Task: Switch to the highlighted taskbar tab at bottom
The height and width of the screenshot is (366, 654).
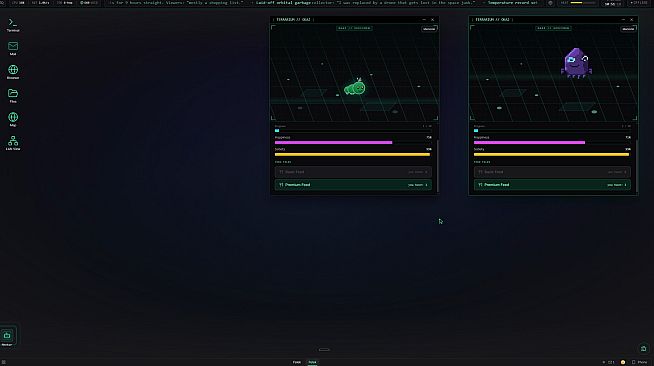Action: [312, 362]
